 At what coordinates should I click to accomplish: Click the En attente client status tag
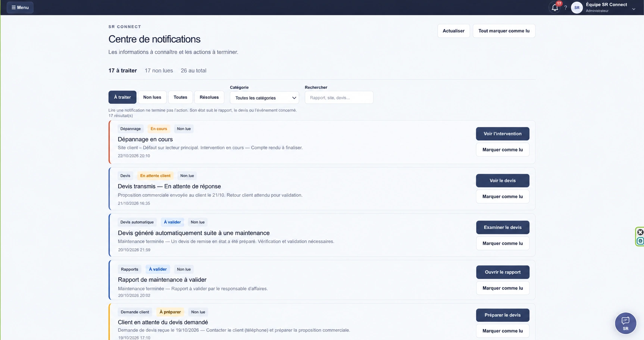click(x=155, y=176)
